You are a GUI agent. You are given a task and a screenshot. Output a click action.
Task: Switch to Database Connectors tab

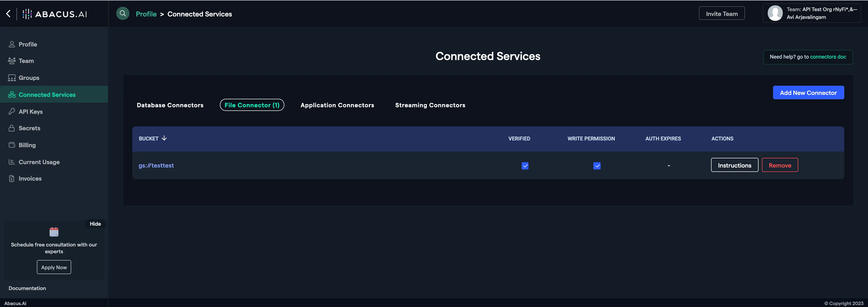(170, 105)
